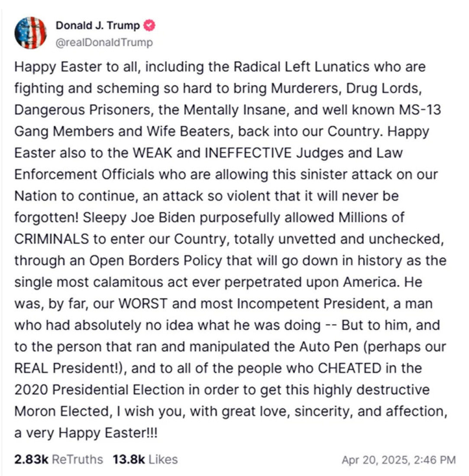
Task: Click the 13.8k Likes count
Action: pyautogui.click(x=128, y=459)
